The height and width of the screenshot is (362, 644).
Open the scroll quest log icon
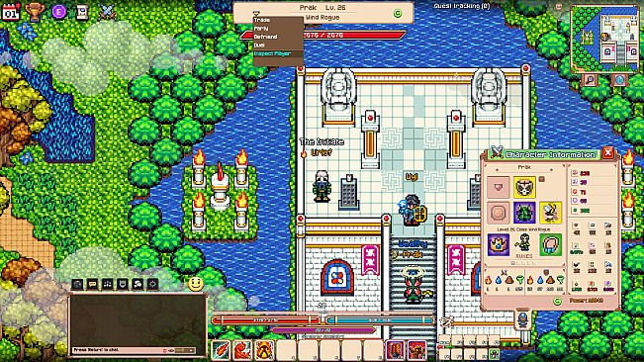(82, 12)
